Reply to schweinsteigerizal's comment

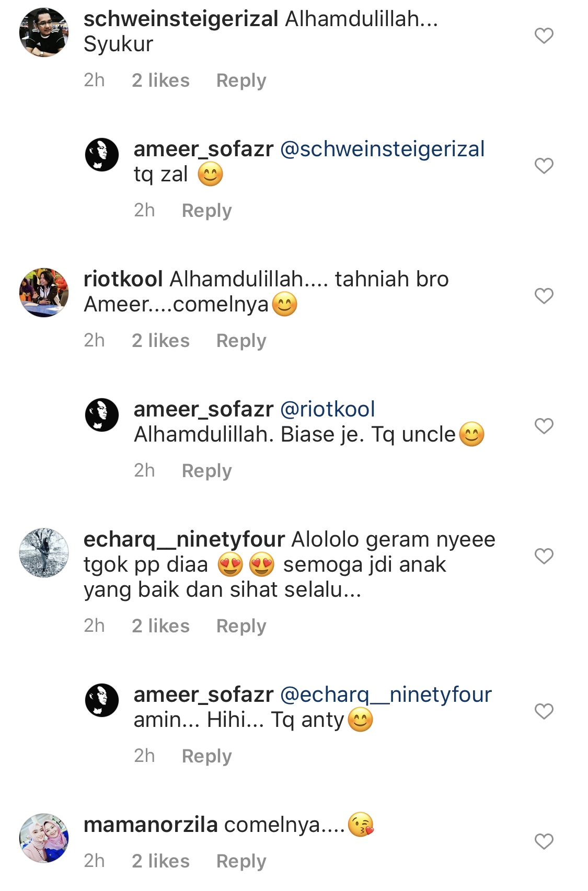point(241,80)
